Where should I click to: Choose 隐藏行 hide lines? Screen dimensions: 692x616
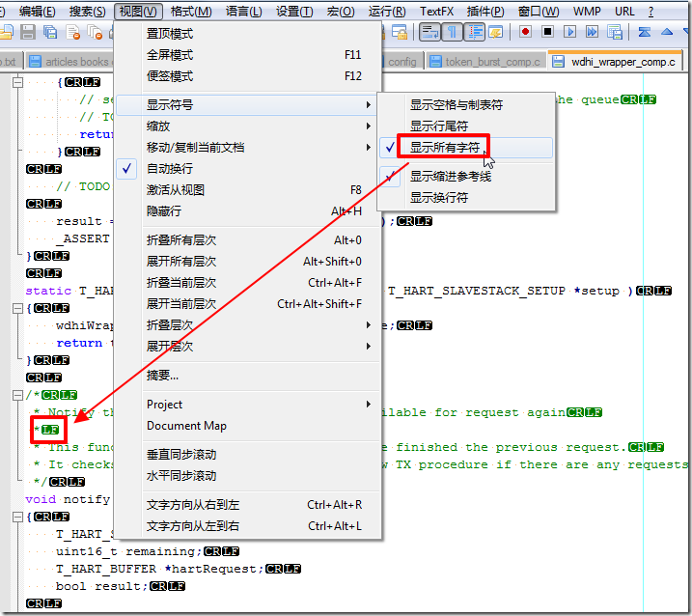248,211
